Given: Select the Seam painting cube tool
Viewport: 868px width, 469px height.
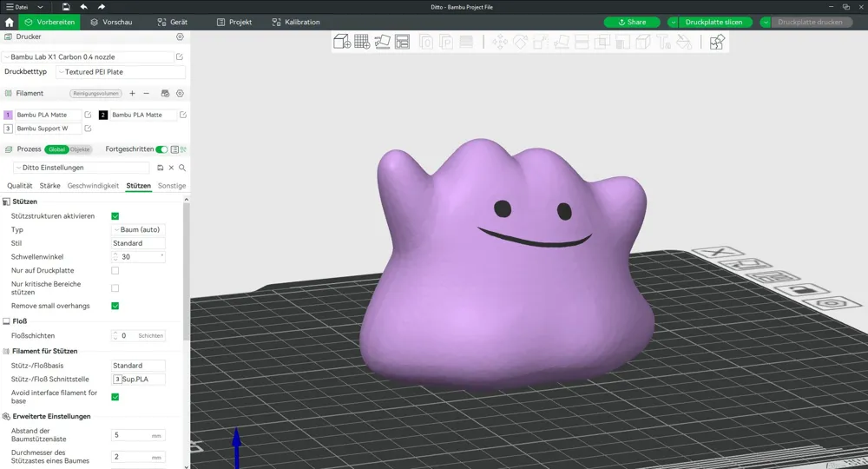Looking at the screenshot, I should [x=643, y=42].
